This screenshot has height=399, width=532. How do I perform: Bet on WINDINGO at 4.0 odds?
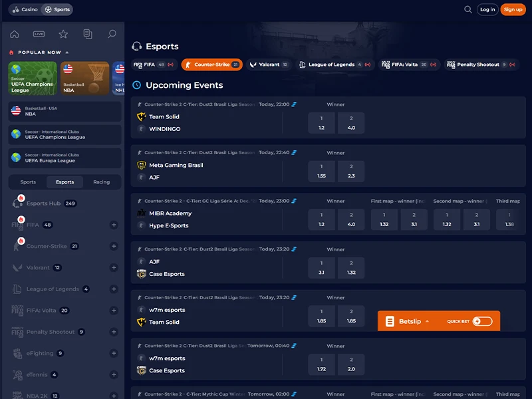tap(351, 123)
